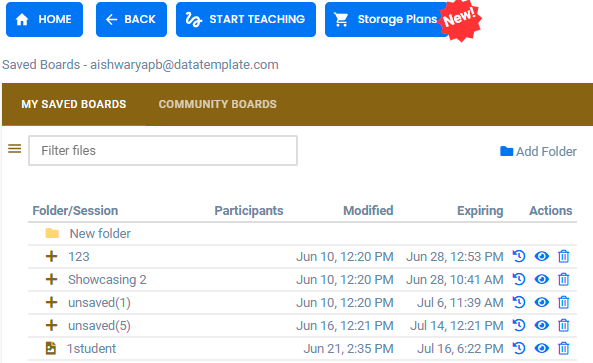View Showcasing 2 with eye icon
593x363 pixels.
pos(542,279)
